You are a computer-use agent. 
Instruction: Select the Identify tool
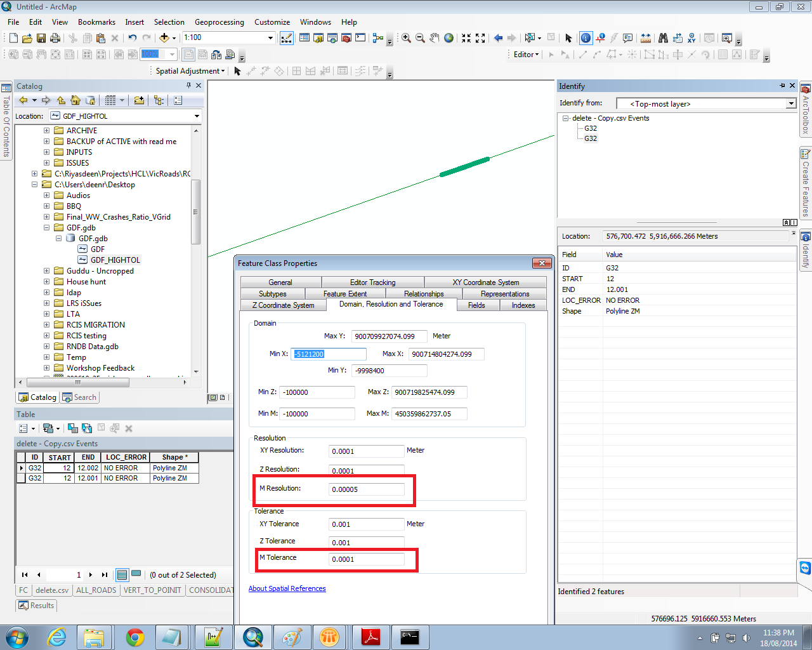(x=586, y=38)
